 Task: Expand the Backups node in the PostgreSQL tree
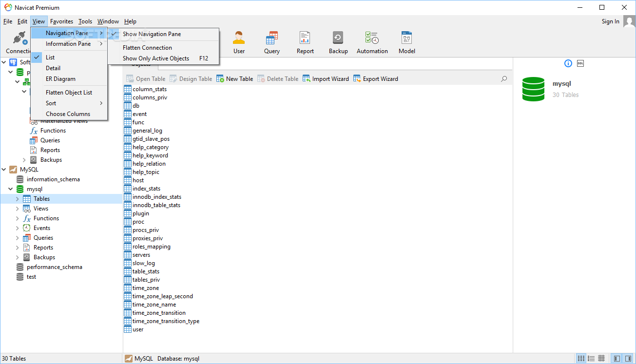(25, 160)
